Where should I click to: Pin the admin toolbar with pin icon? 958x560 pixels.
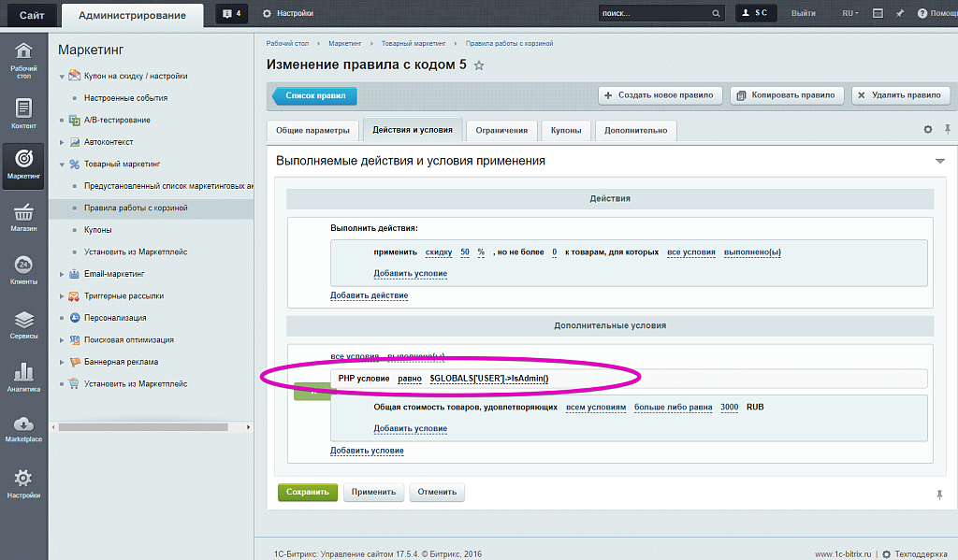[x=900, y=13]
